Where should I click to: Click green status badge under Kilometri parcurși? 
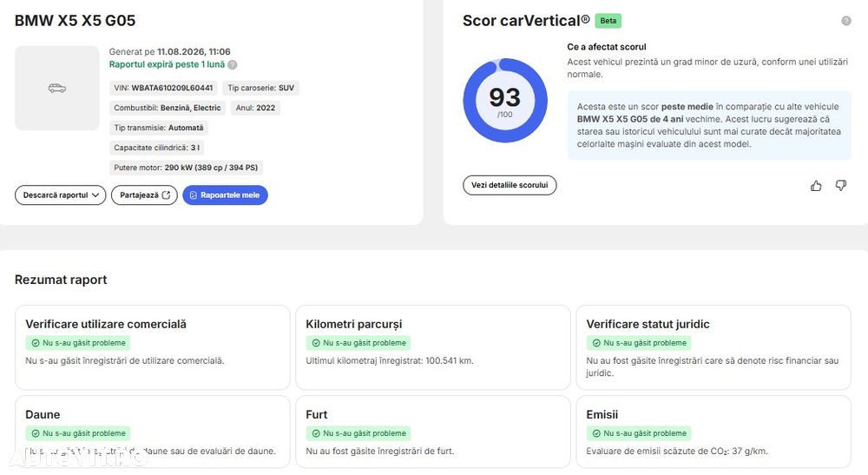(358, 343)
